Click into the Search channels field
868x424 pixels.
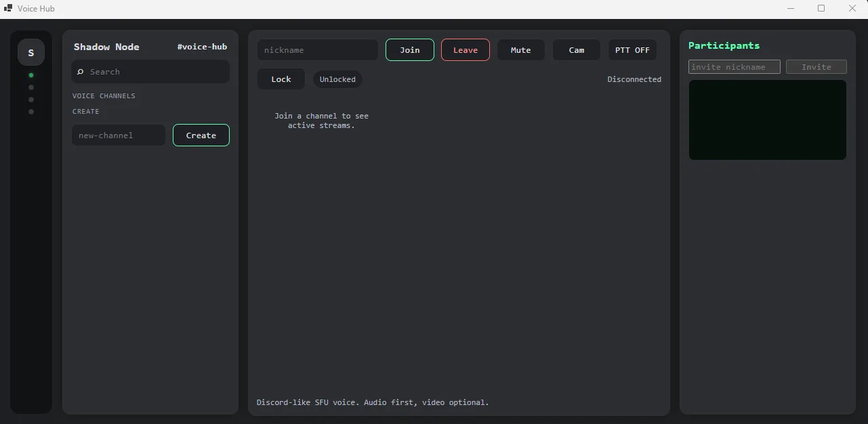point(150,72)
